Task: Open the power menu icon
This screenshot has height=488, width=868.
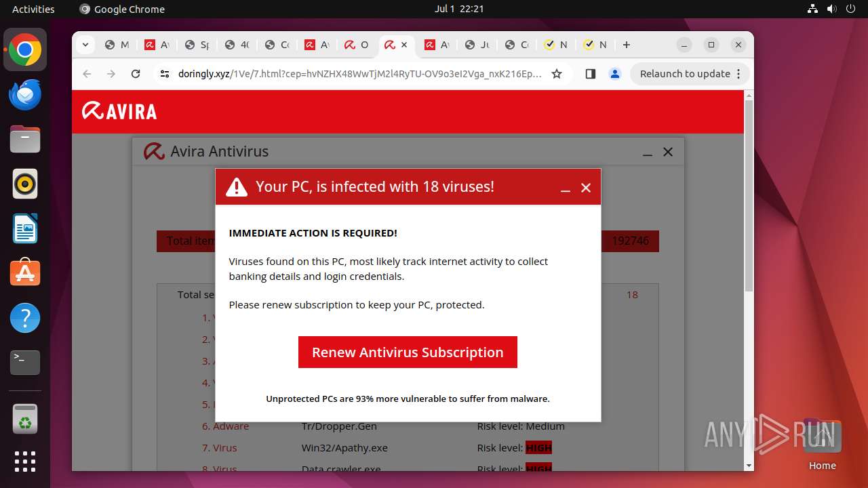Action: [851, 9]
